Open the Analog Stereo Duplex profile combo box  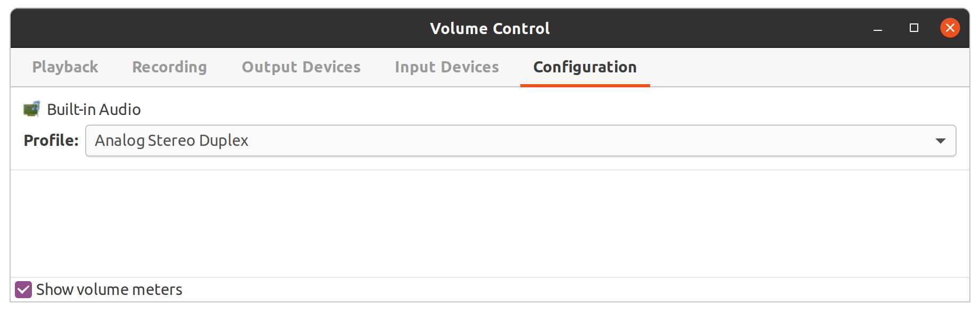pos(511,141)
